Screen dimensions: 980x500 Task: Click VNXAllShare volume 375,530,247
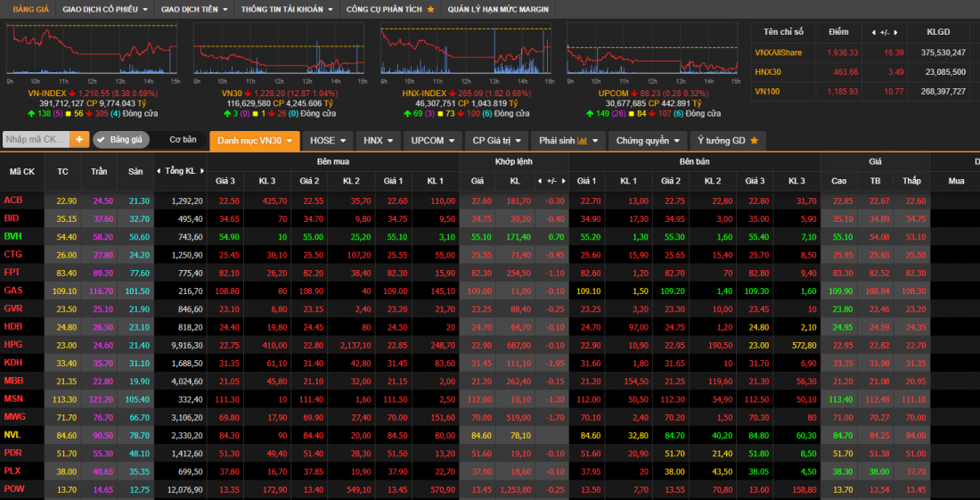943,53
